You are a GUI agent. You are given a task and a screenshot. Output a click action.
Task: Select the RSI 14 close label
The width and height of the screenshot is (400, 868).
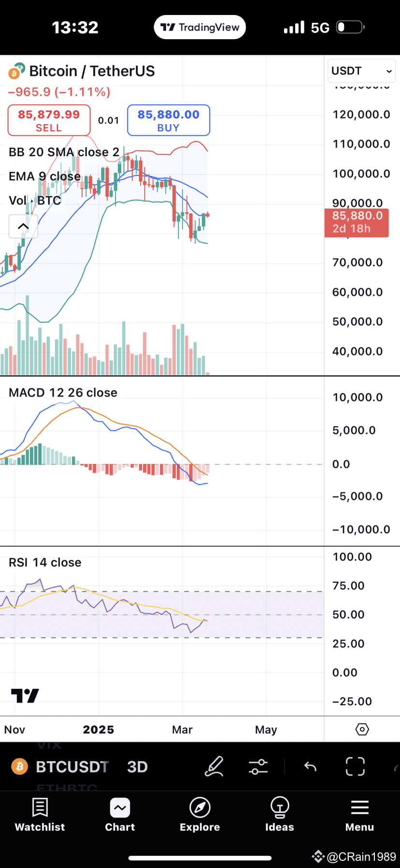(45, 562)
